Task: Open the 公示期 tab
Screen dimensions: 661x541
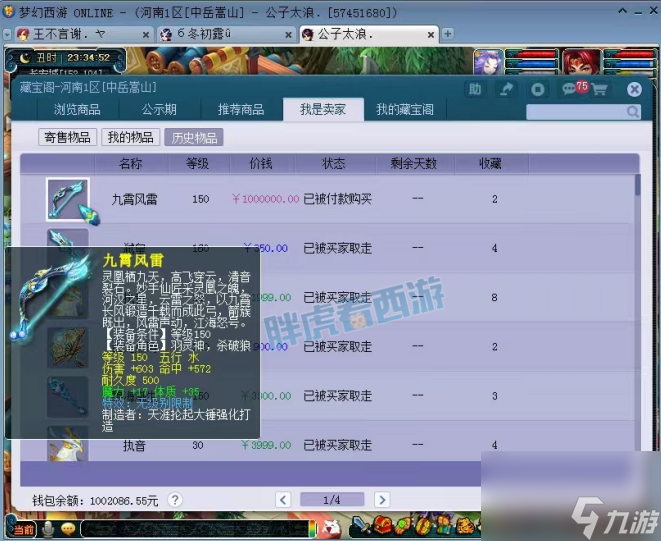Action: [159, 110]
